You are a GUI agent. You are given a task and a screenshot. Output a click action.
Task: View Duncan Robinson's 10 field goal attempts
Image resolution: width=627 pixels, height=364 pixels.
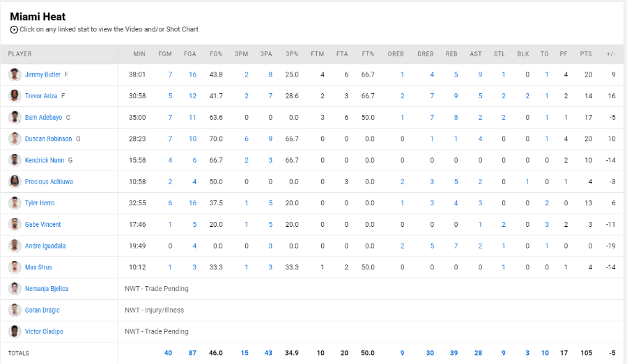[x=192, y=139]
